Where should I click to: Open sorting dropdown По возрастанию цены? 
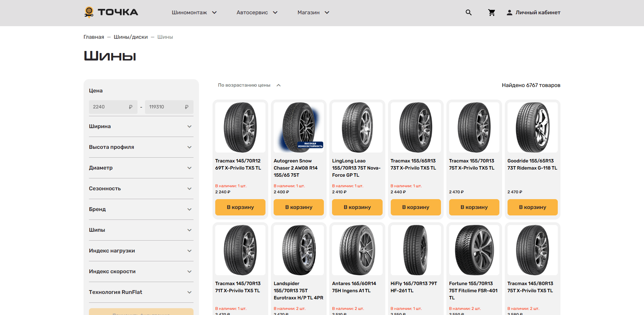[x=244, y=85]
